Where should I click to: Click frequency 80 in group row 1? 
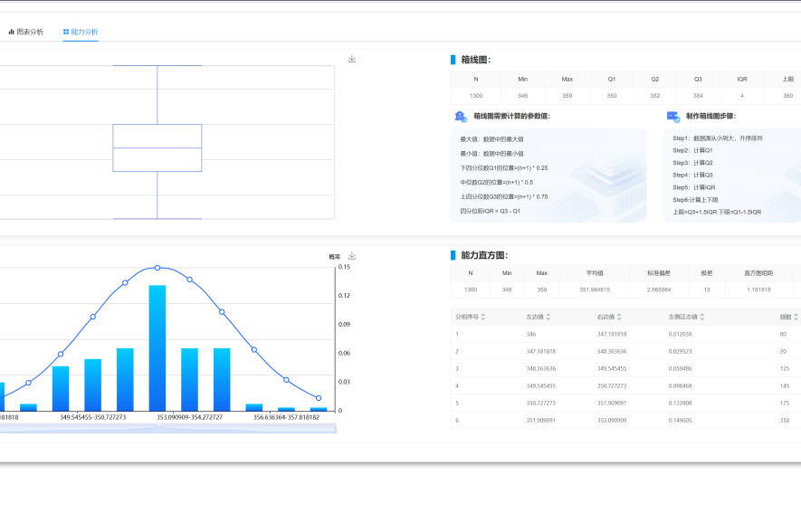click(783, 335)
